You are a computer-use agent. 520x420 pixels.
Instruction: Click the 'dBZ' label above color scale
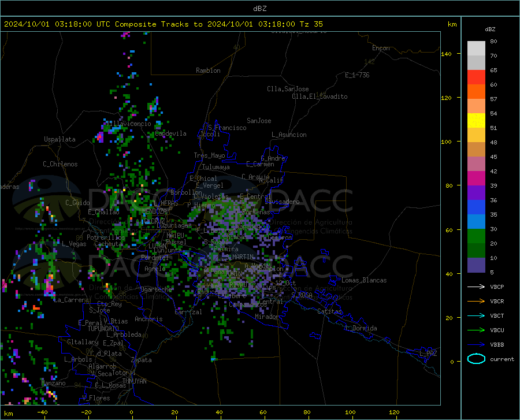[490, 29]
